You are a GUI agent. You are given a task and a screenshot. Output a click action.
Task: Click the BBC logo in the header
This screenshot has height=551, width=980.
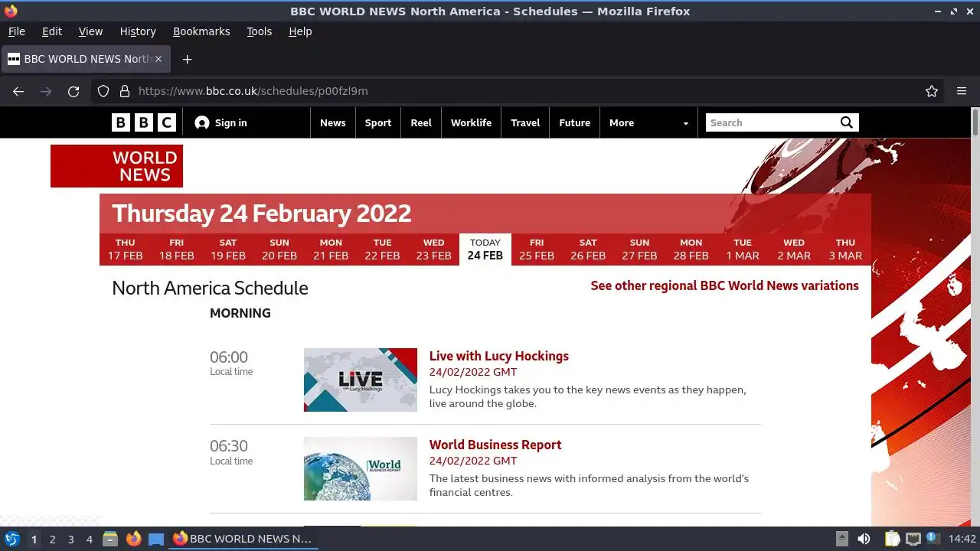(144, 122)
